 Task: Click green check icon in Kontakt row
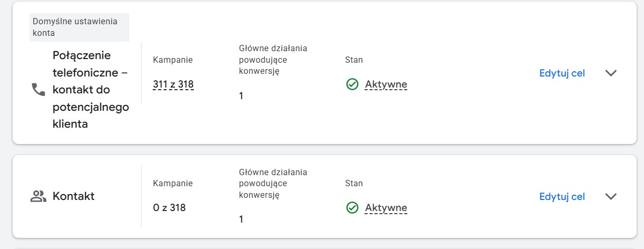tap(352, 208)
